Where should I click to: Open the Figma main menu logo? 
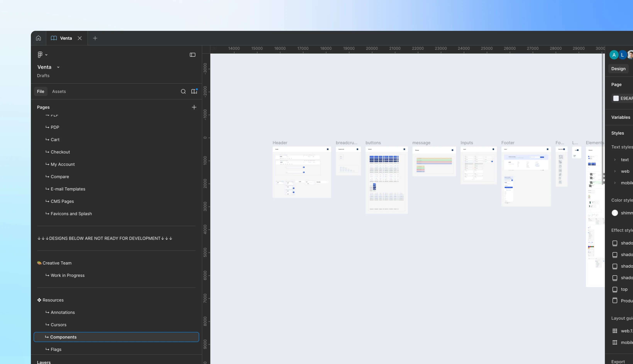40,55
